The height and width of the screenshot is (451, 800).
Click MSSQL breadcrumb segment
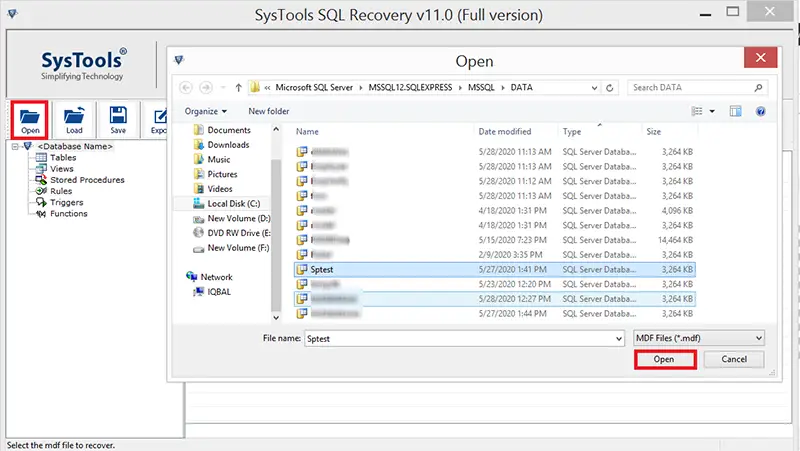(481, 88)
